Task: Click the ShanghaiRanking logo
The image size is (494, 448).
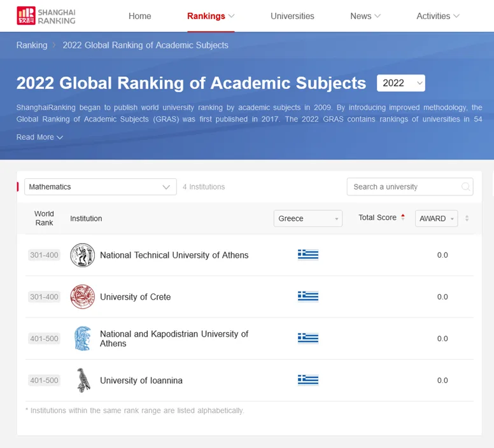Action: (x=46, y=16)
